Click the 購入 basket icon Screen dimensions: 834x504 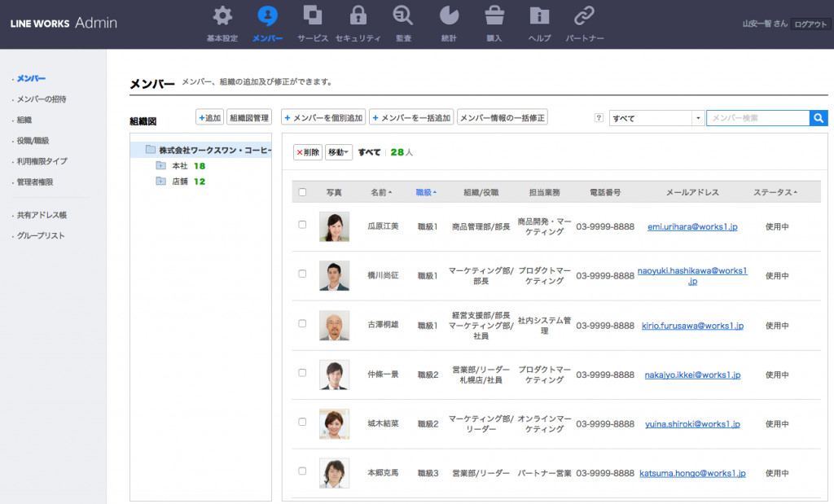494,16
